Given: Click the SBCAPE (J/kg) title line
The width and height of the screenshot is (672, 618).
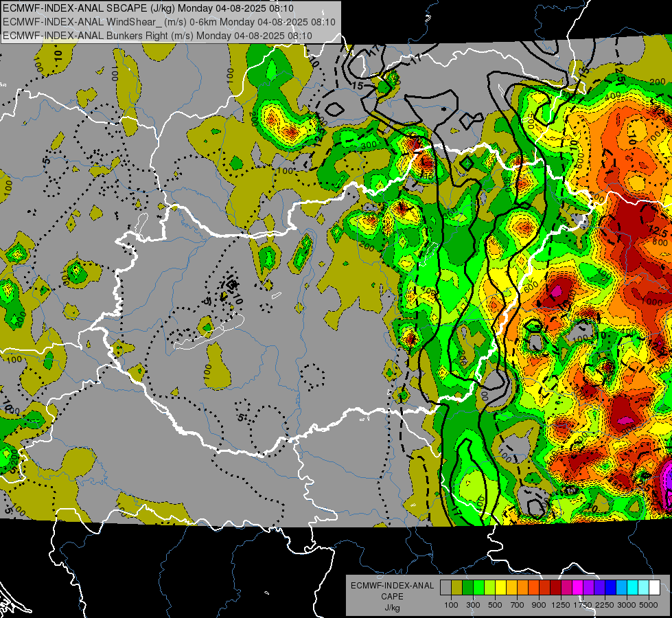Looking at the screenshot, I should point(148,8).
